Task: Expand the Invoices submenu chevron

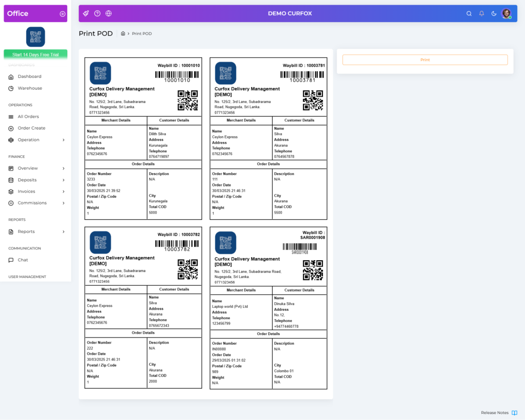Action: point(63,192)
